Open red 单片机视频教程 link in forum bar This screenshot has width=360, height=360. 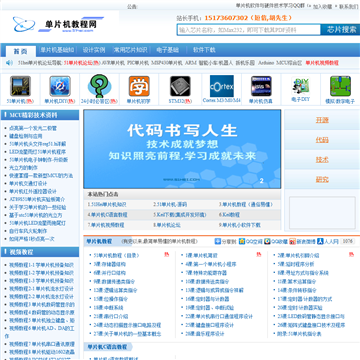coord(322,63)
